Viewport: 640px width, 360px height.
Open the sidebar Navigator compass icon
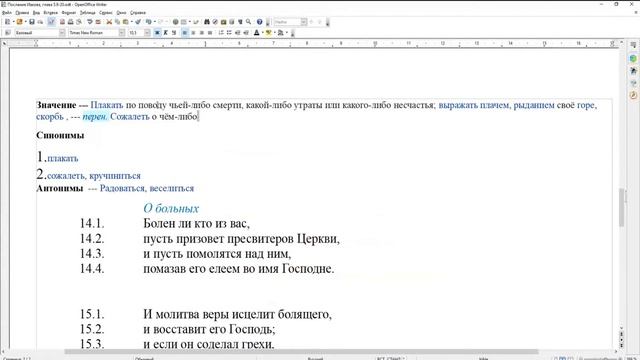pos(633,96)
